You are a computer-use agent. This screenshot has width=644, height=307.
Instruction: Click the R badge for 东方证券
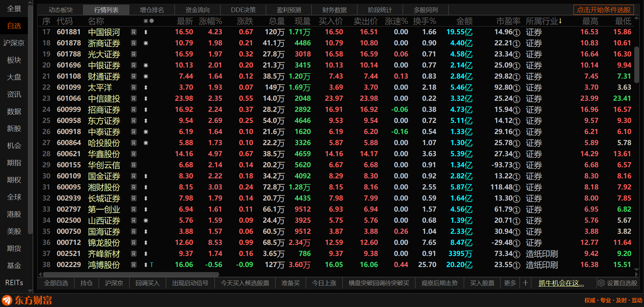coord(134,121)
